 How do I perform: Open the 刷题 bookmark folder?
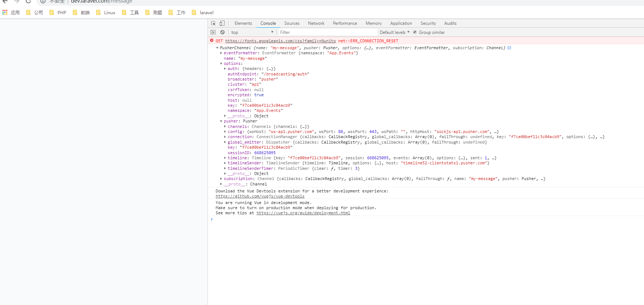pyautogui.click(x=154, y=12)
